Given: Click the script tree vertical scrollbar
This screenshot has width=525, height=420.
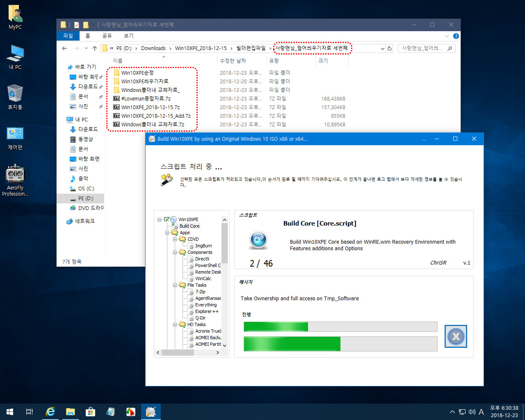Looking at the screenshot, I should pyautogui.click(x=224, y=283).
